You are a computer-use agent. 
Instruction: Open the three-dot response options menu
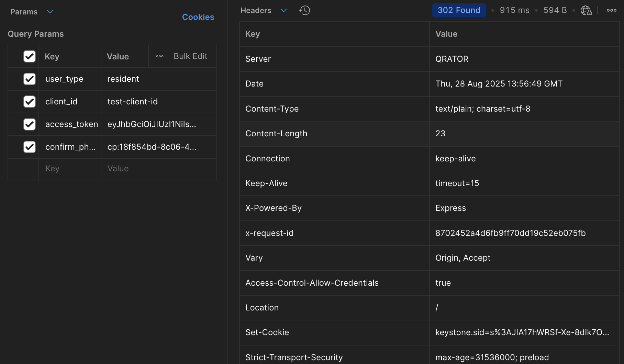pos(611,10)
